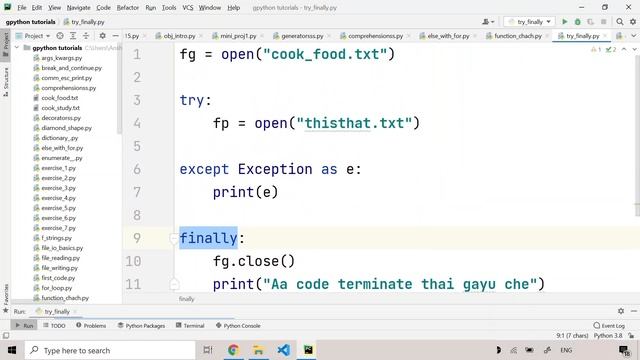
Task: Open diamond_shape.py in project tree
Action: coord(67,128)
